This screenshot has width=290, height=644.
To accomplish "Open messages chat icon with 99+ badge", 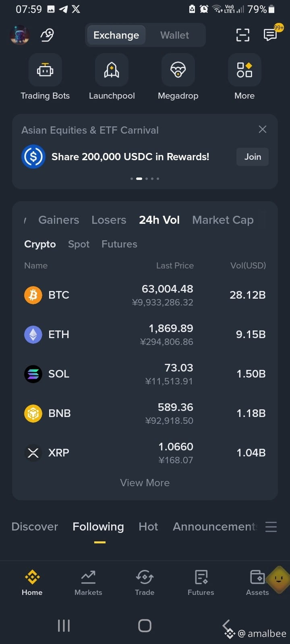I will pyautogui.click(x=271, y=35).
